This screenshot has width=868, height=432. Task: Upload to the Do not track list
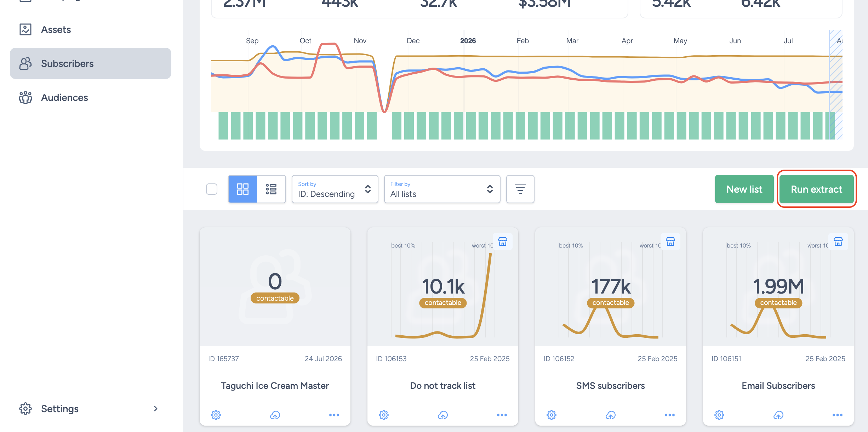click(443, 415)
